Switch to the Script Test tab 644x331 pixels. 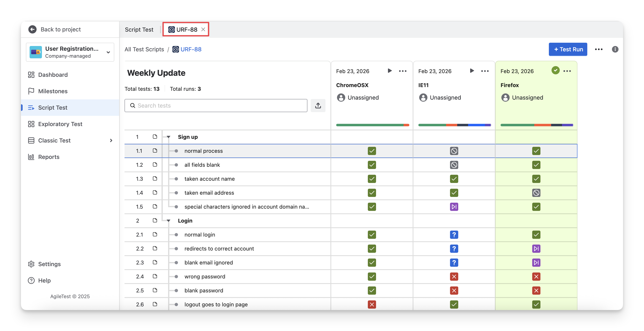point(139,30)
